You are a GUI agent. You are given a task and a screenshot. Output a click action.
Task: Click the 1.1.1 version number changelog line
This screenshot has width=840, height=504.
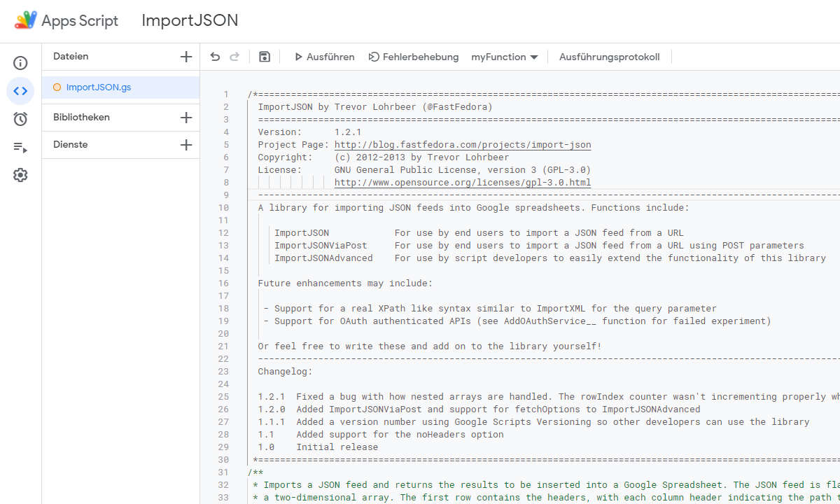(533, 422)
